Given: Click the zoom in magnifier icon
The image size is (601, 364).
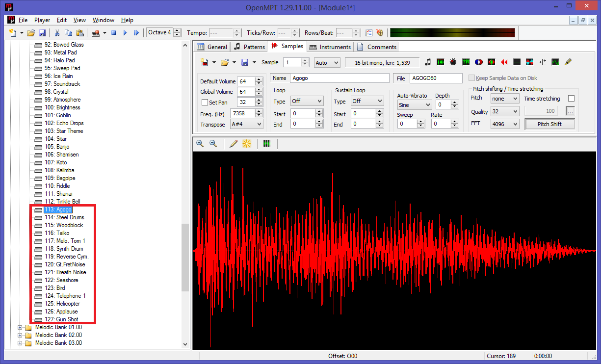Looking at the screenshot, I should point(200,143).
